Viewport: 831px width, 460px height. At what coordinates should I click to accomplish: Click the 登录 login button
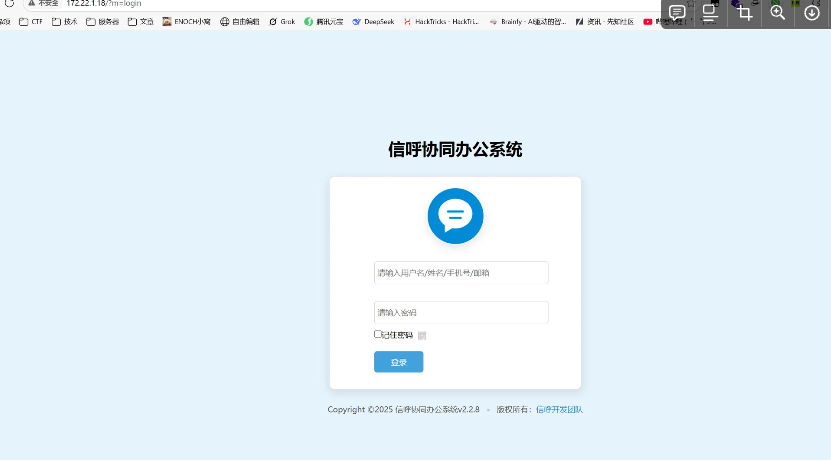click(x=399, y=362)
